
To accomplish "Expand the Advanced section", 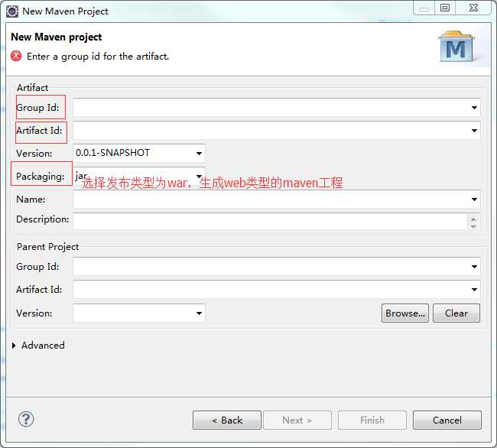I will [x=14, y=346].
